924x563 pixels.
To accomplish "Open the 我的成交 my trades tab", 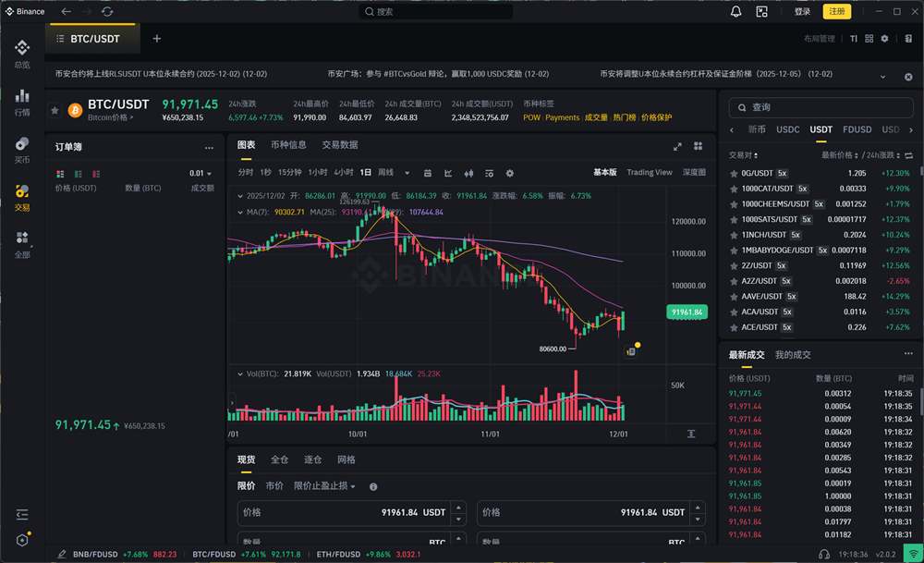I will pyautogui.click(x=792, y=354).
